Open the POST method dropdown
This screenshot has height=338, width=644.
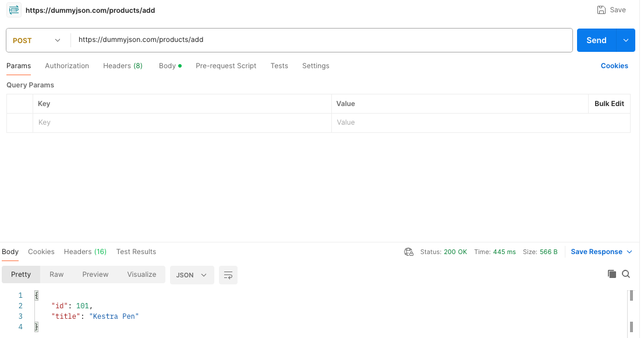tap(38, 40)
